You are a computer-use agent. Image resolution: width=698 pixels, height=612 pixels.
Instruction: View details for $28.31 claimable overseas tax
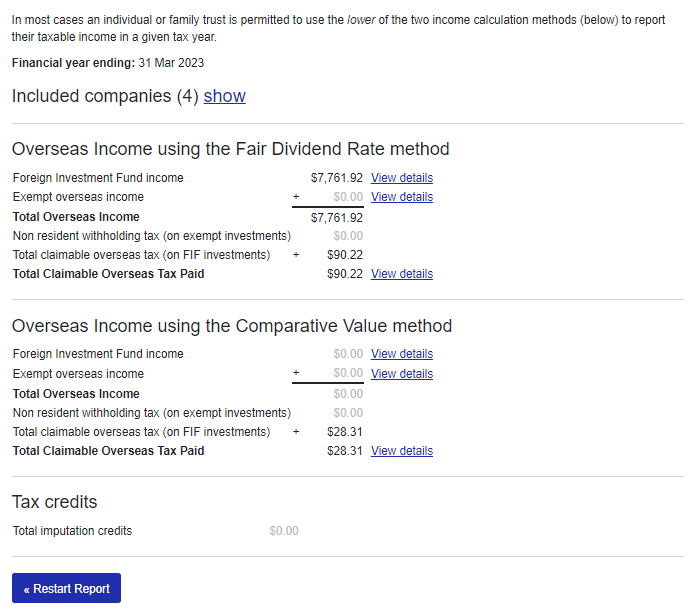[x=401, y=451]
